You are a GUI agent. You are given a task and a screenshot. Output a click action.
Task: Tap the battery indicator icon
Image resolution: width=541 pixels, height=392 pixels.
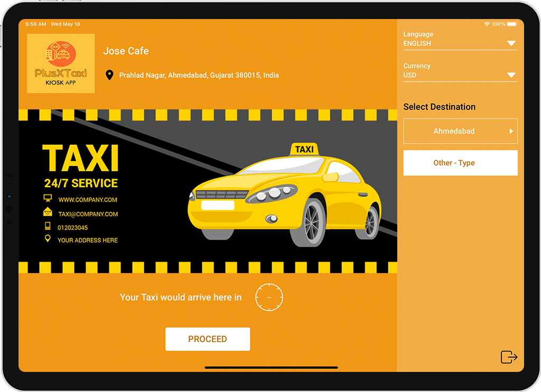[x=512, y=24]
